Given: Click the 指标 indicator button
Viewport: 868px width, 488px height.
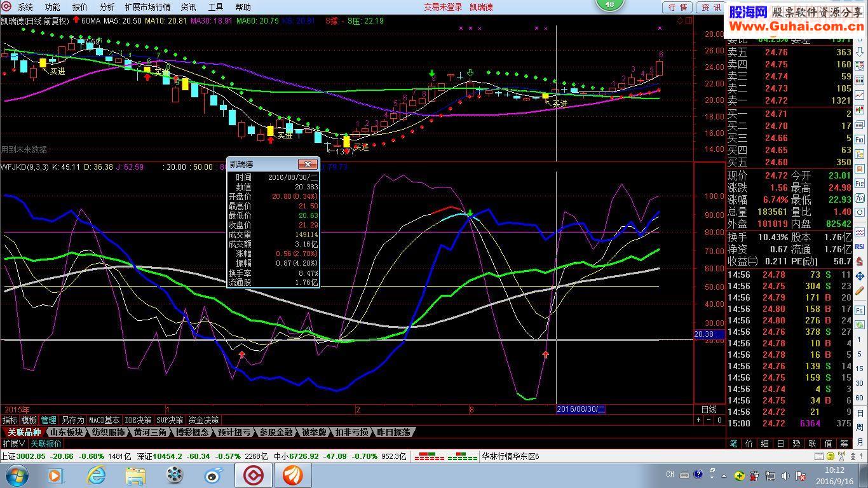Looking at the screenshot, I should (10, 420).
